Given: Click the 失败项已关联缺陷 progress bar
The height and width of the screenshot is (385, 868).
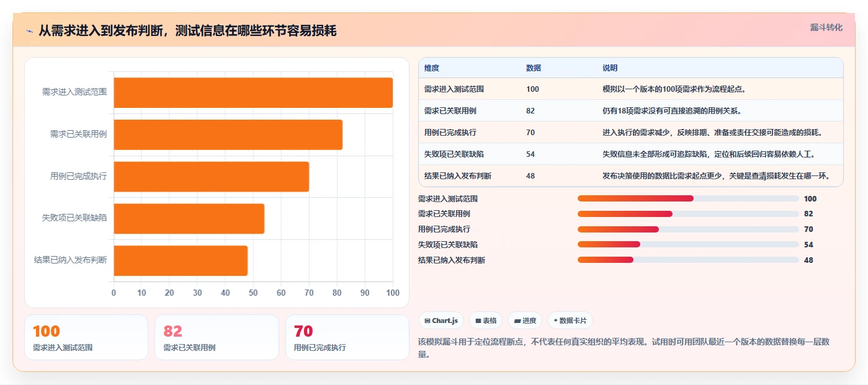Looking at the screenshot, I should [x=688, y=244].
